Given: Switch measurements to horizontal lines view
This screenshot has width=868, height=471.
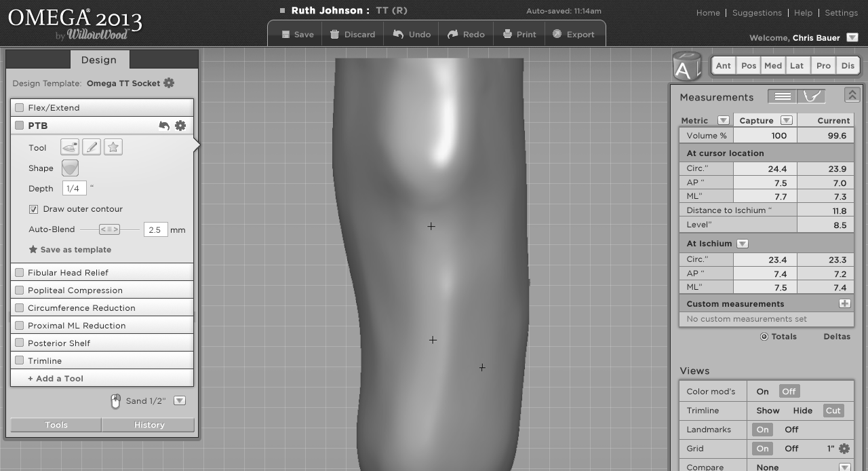Looking at the screenshot, I should pyautogui.click(x=783, y=96).
